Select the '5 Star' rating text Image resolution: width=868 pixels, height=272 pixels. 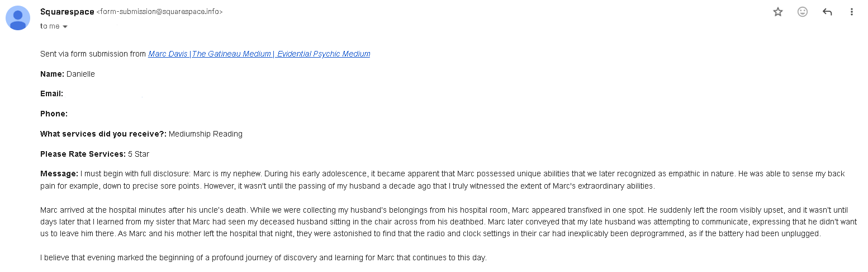click(x=139, y=154)
